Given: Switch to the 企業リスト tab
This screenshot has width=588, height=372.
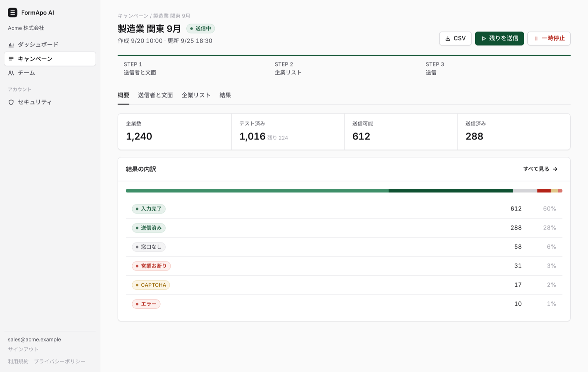Looking at the screenshot, I should (x=196, y=95).
